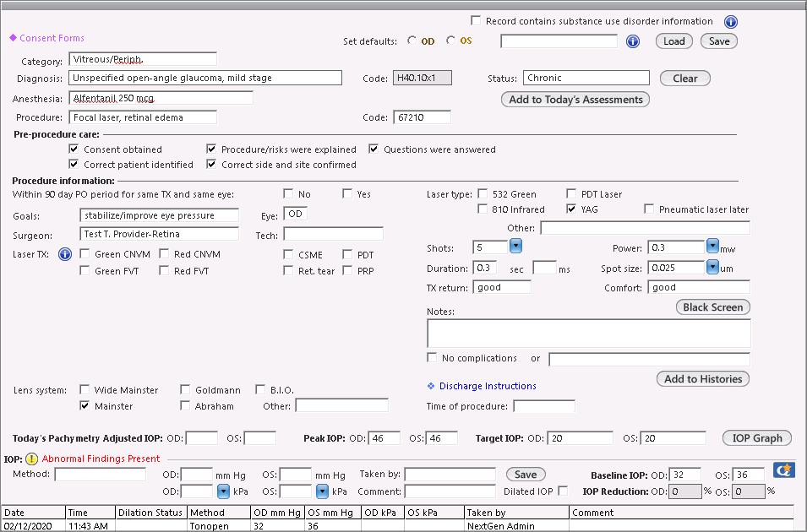Image resolution: width=807 pixels, height=532 pixels.
Task: Toggle Procedure/risks were explained checkbox
Action: pos(211,149)
